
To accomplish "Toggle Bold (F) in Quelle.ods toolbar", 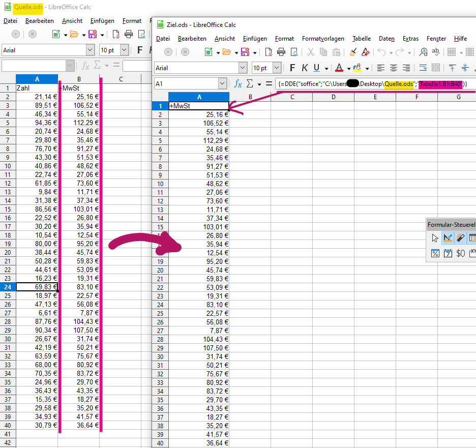I will (x=140, y=50).
